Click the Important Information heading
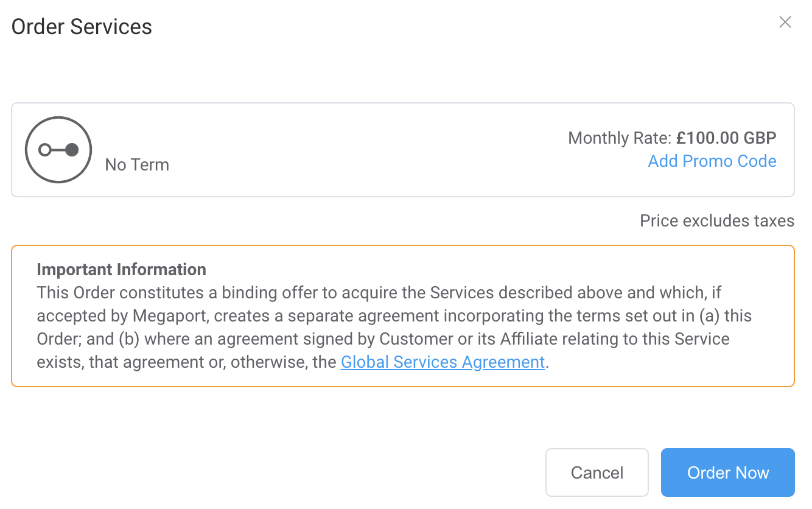This screenshot has width=812, height=509. pos(122,270)
